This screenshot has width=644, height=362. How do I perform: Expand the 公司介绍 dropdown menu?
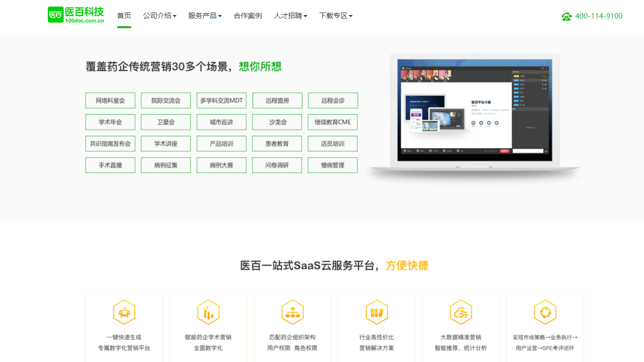[159, 16]
